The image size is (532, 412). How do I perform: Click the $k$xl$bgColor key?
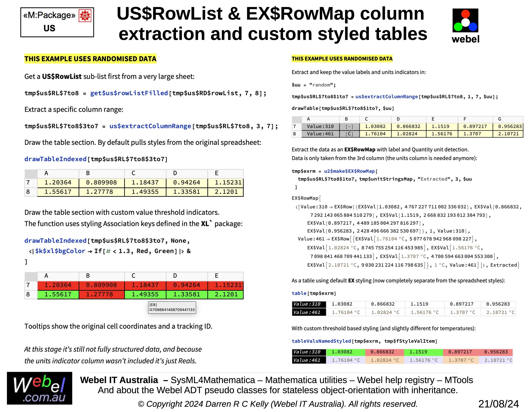60,251
